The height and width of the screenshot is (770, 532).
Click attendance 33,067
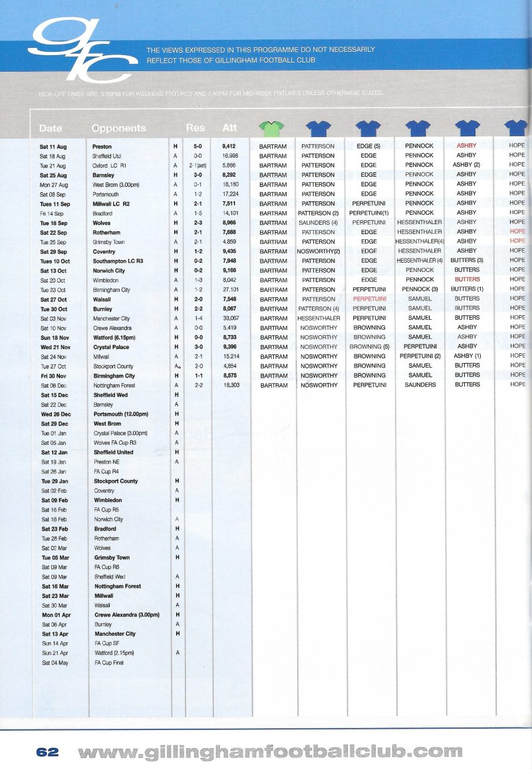230,319
